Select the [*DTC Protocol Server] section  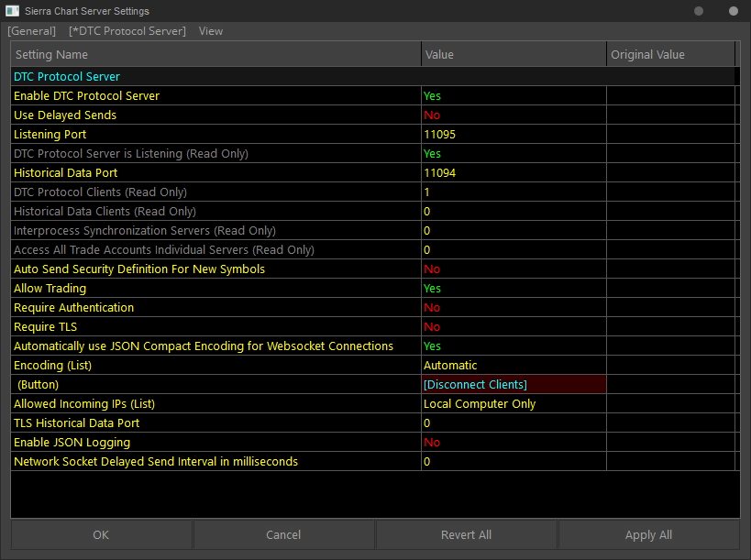point(127,31)
